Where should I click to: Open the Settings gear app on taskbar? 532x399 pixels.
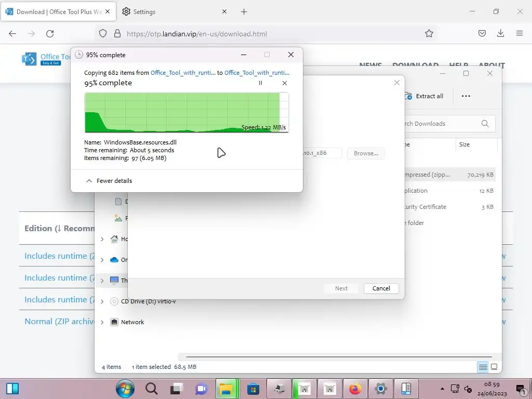[381, 389]
